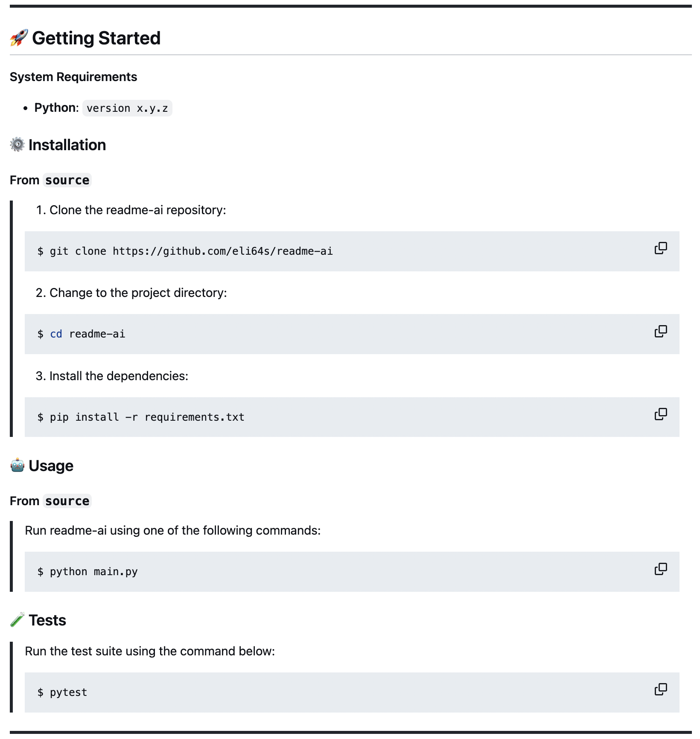Click the "python main.py" code text

point(94,572)
